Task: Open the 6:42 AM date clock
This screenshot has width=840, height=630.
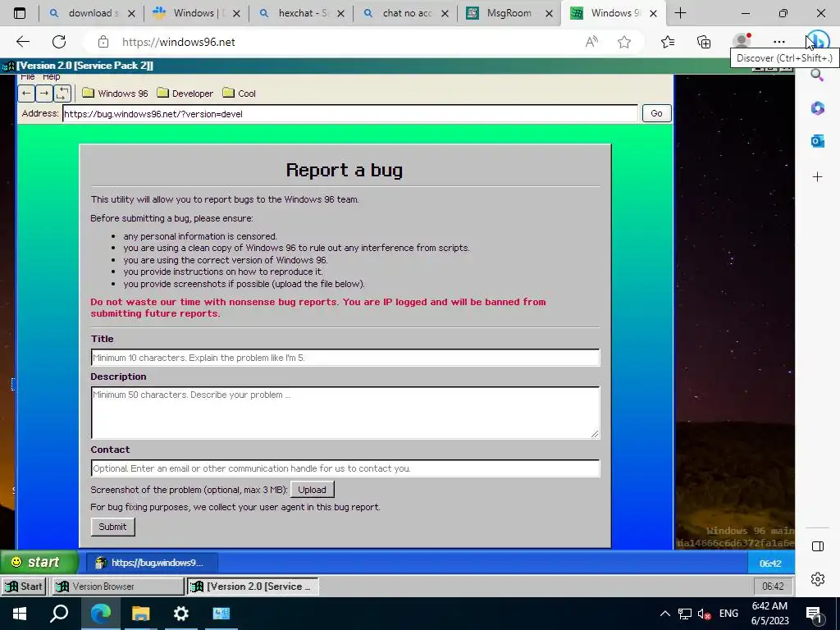Action: pyautogui.click(x=769, y=614)
